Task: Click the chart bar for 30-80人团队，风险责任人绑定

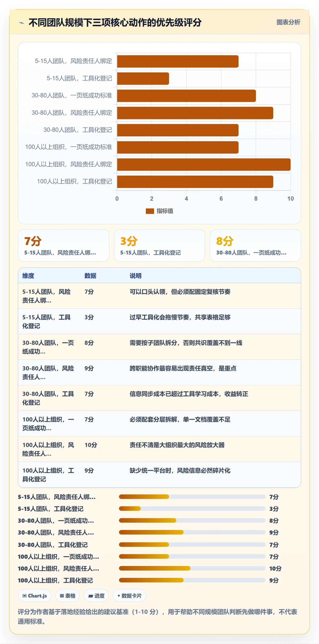Action: coord(195,113)
